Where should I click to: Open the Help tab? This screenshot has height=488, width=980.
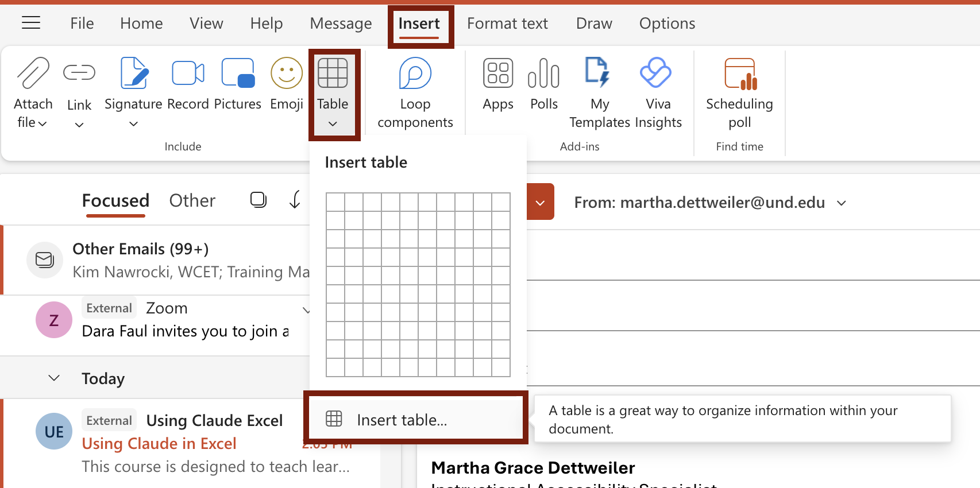(267, 24)
